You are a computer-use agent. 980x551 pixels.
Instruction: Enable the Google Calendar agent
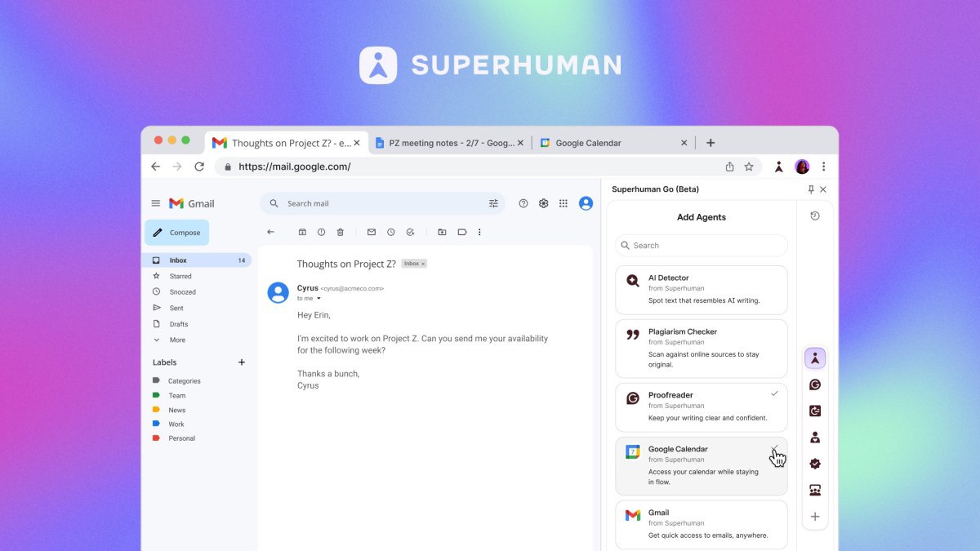click(774, 450)
